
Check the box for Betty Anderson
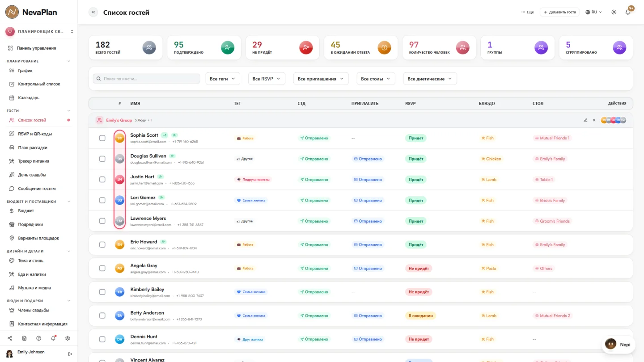[x=102, y=316]
